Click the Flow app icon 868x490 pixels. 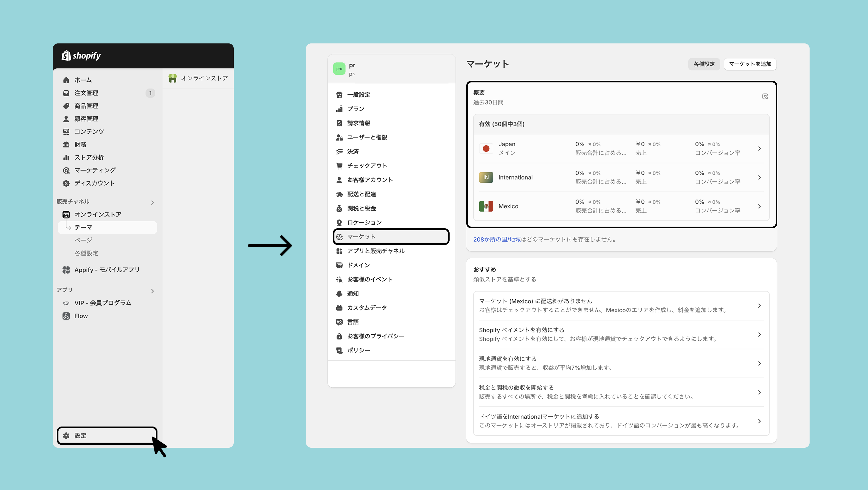tap(66, 316)
